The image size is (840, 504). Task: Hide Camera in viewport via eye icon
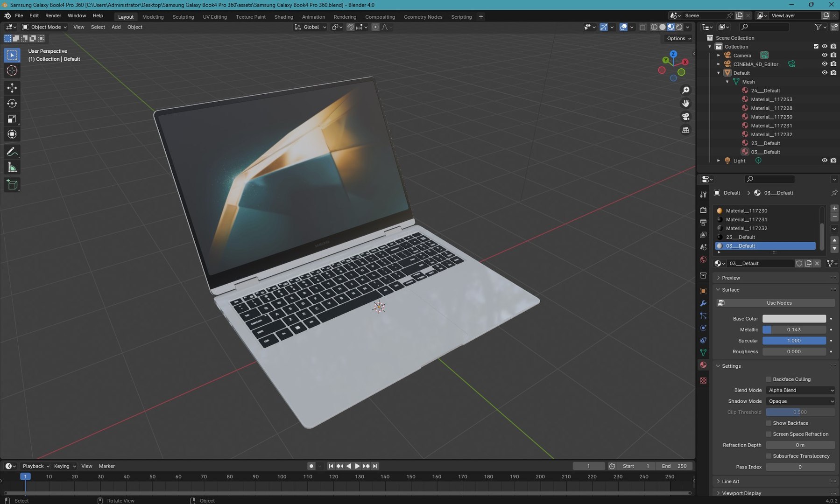coord(825,55)
